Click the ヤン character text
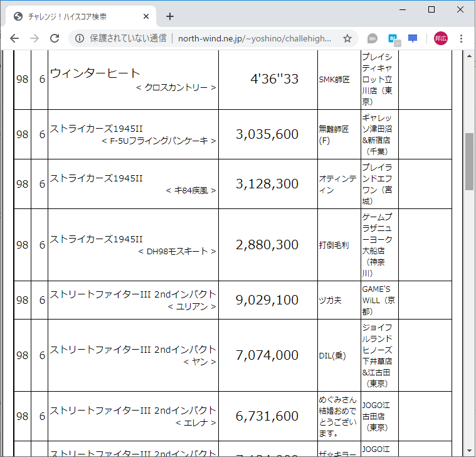Viewport: 476px width, 457px height. click(x=200, y=362)
